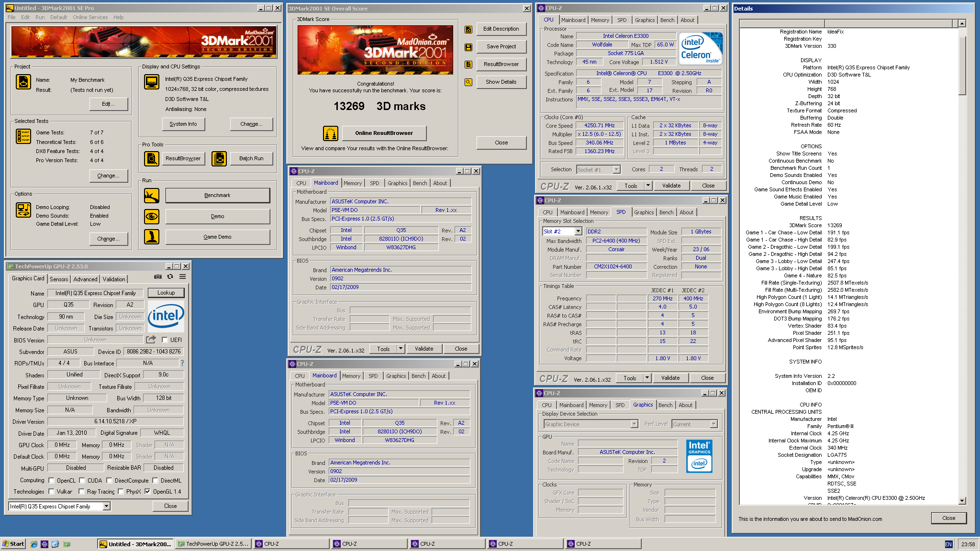Open the Run menu in 3DMark2001

click(40, 17)
